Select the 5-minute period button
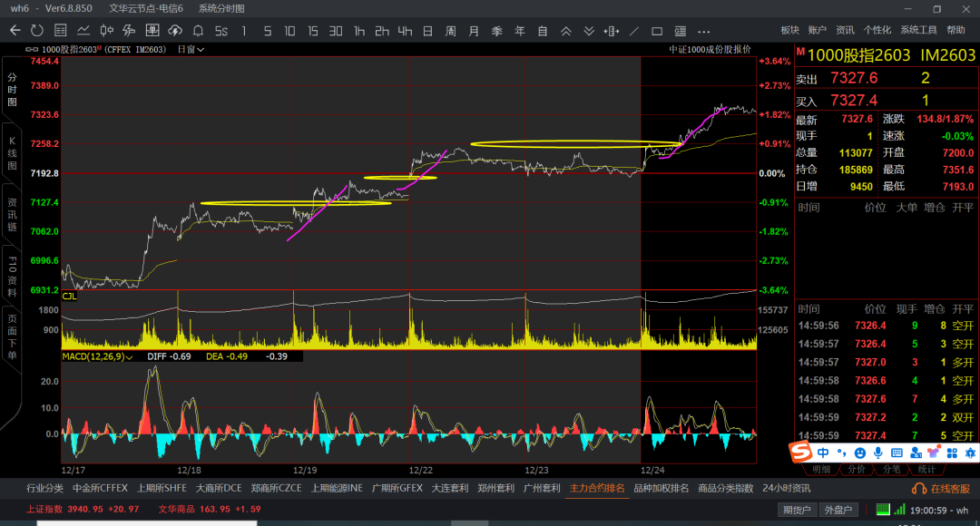 267,30
